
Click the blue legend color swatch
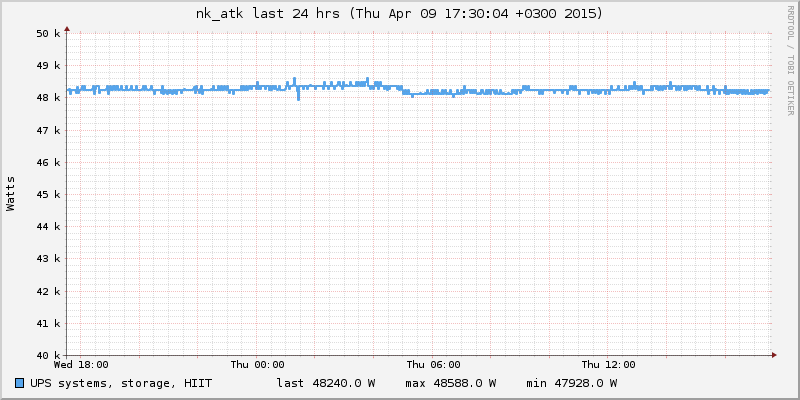point(19,383)
